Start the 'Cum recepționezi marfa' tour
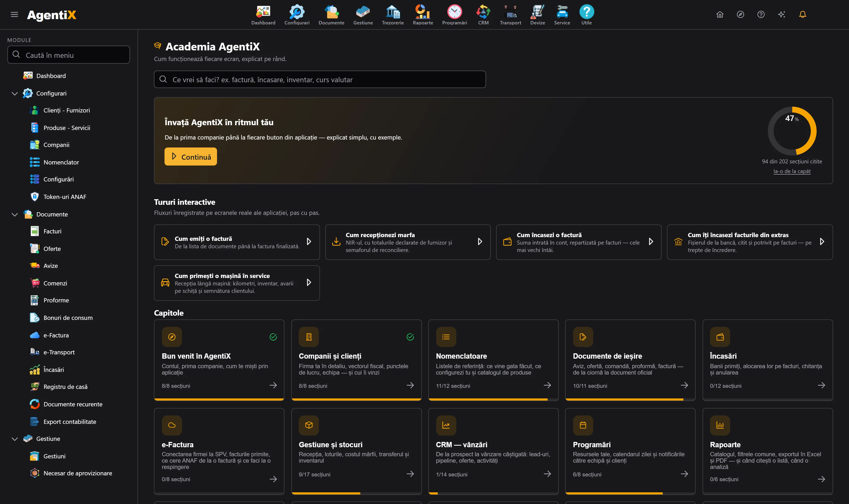Screen dimensions: 849x504 pos(408,242)
